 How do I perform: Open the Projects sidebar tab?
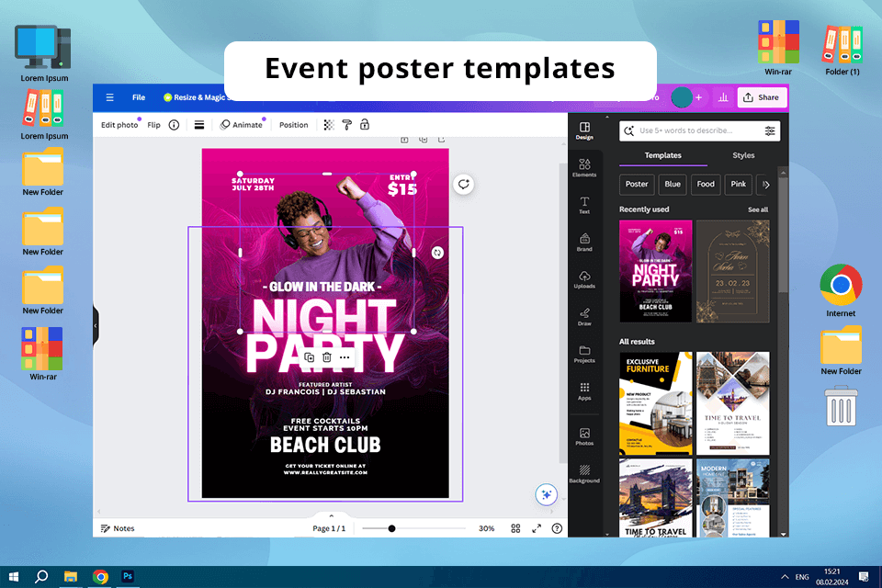coord(584,354)
